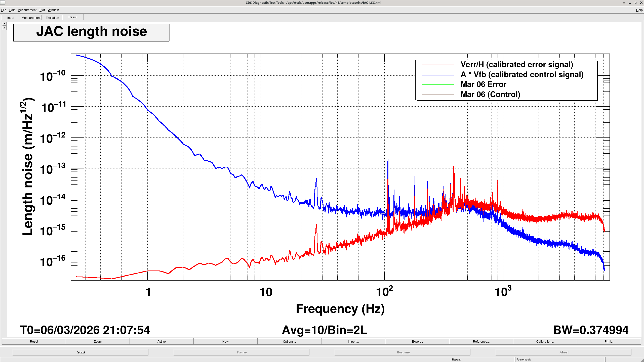Image resolution: width=644 pixels, height=362 pixels.
Task: Switch to the Excitation tab
Action: click(x=52, y=18)
